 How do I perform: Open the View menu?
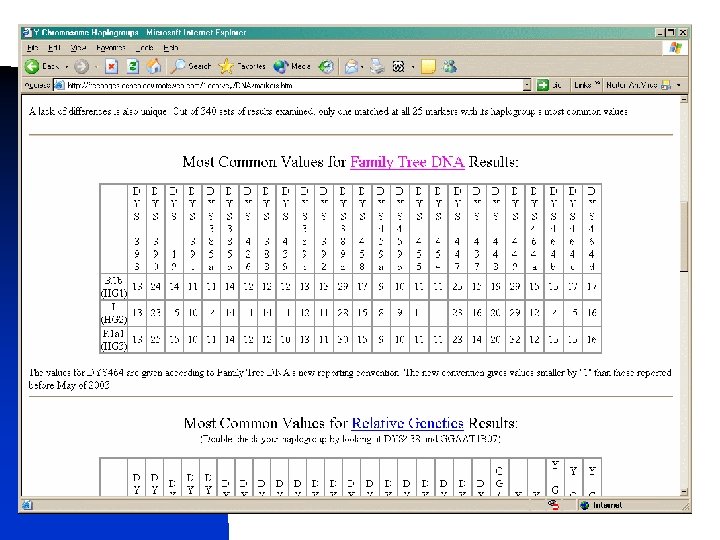(x=78, y=47)
